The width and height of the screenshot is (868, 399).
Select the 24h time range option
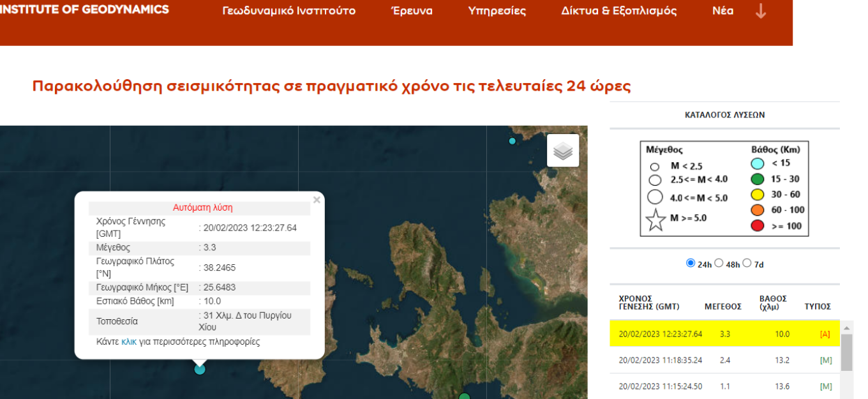691,263
